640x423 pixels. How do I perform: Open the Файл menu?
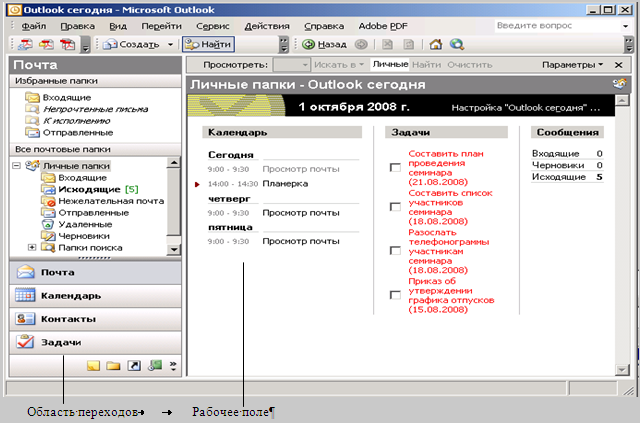(x=33, y=26)
